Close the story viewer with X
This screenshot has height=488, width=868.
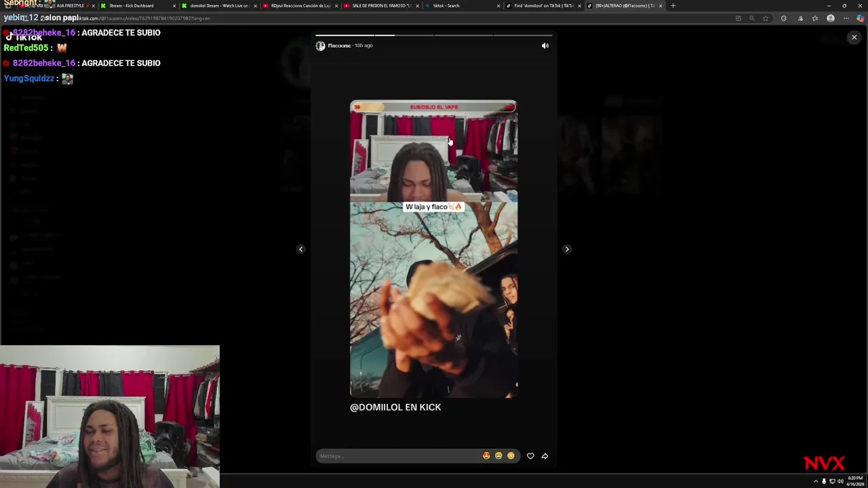[x=854, y=37]
